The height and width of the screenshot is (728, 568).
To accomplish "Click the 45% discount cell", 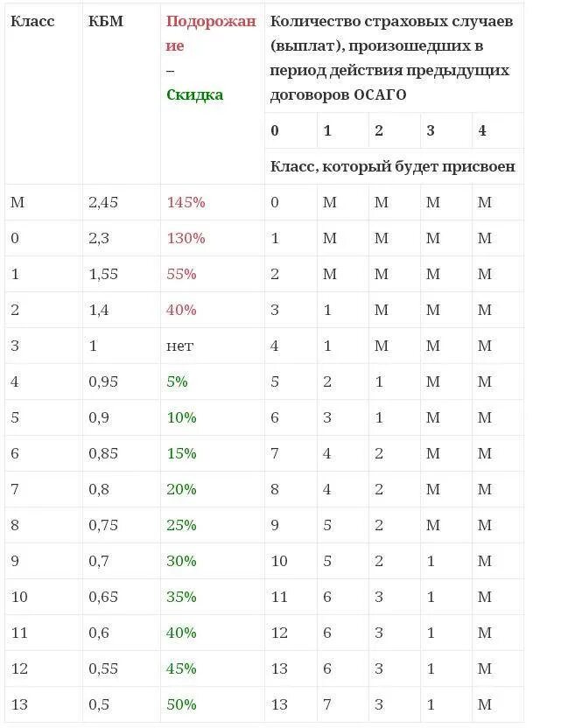I will coord(181,668).
